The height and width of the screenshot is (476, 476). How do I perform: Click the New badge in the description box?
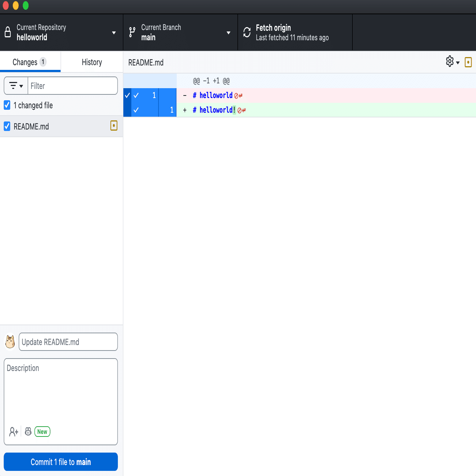[x=42, y=431]
